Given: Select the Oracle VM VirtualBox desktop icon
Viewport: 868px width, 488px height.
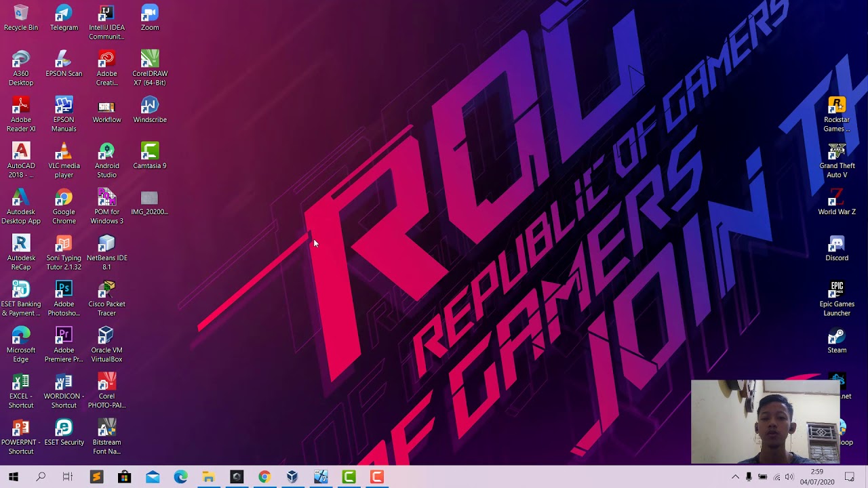Looking at the screenshot, I should (x=106, y=345).
